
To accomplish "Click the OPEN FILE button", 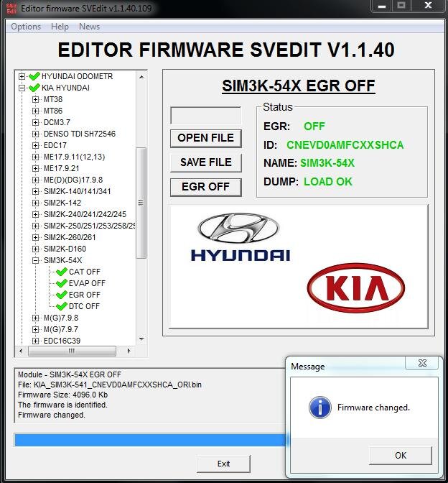I will click(206, 138).
